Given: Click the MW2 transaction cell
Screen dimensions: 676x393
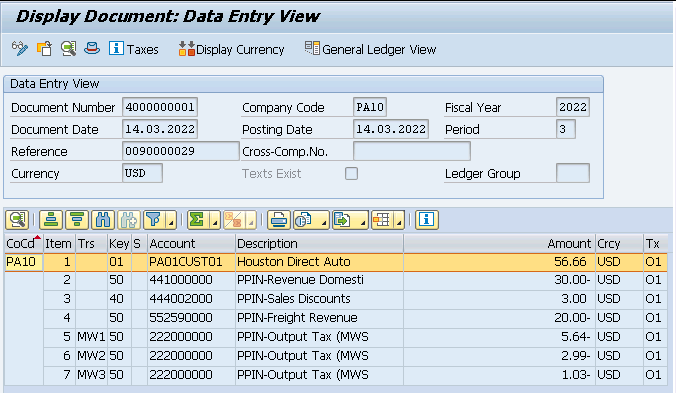Looking at the screenshot, I should click(x=91, y=356).
